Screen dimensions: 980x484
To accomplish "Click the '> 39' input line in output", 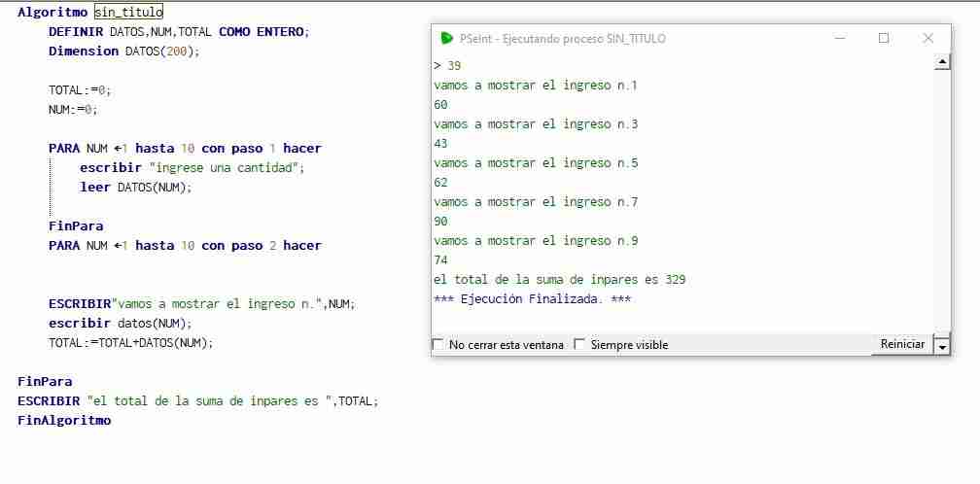I will click(447, 65).
